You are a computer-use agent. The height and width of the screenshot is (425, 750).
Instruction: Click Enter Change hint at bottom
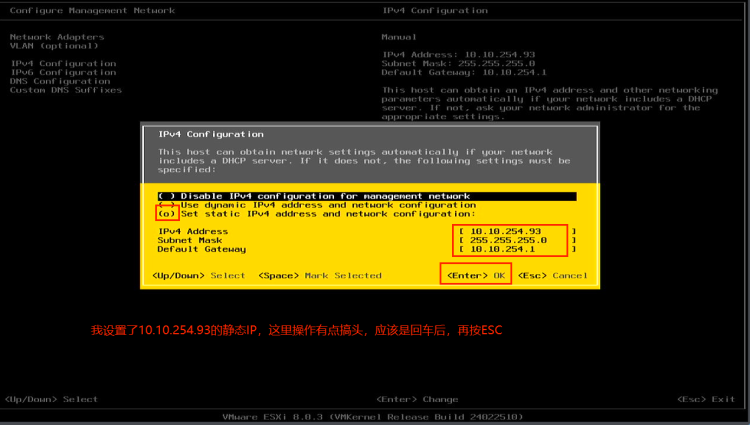coord(417,399)
